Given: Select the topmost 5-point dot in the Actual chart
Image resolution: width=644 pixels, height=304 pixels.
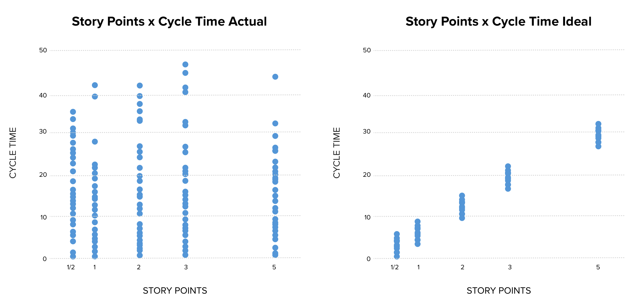Looking at the screenshot, I should (275, 77).
